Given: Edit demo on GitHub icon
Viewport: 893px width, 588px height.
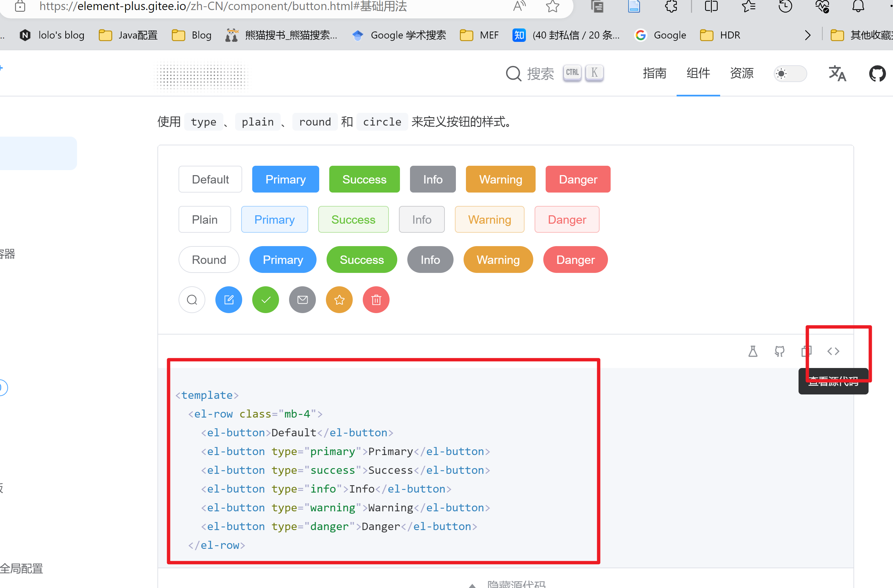Looking at the screenshot, I should pyautogui.click(x=779, y=351).
